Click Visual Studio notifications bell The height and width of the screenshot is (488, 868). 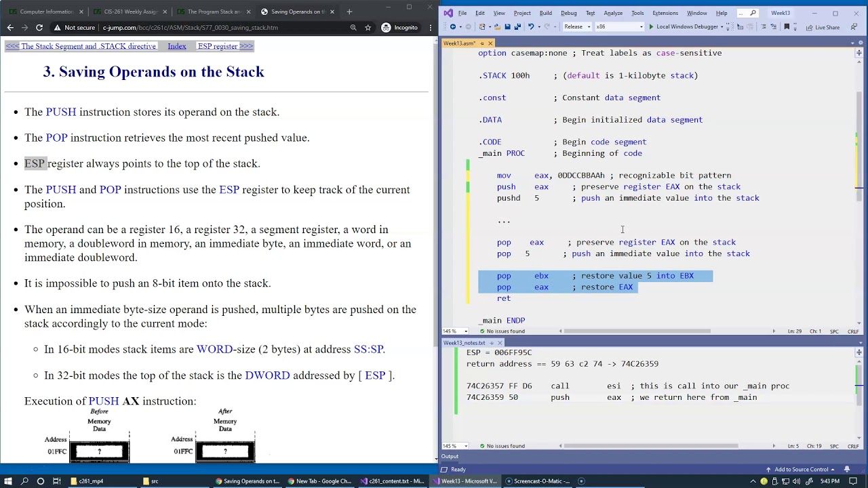coord(847,469)
